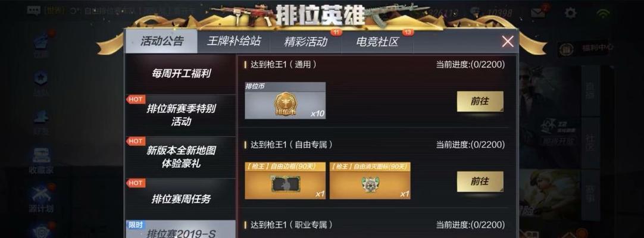Switch to the 电竞社区 tab
This screenshot has width=644, height=238.
[377, 42]
